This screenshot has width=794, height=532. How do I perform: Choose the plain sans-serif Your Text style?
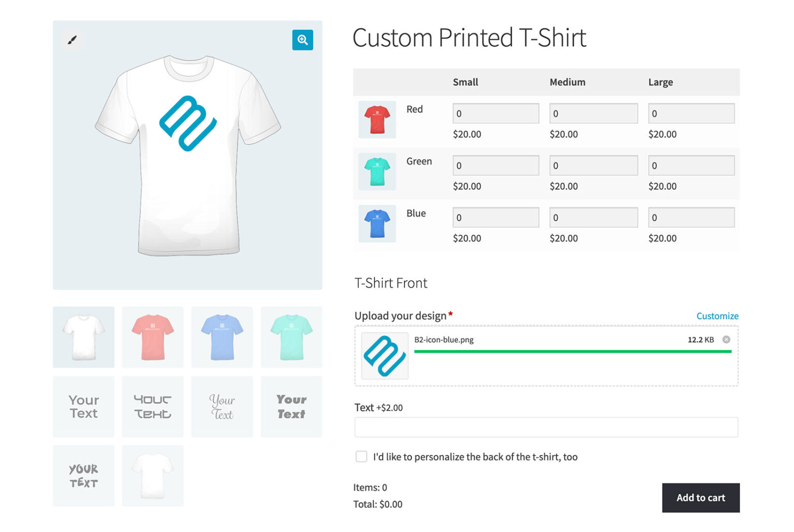click(84, 406)
